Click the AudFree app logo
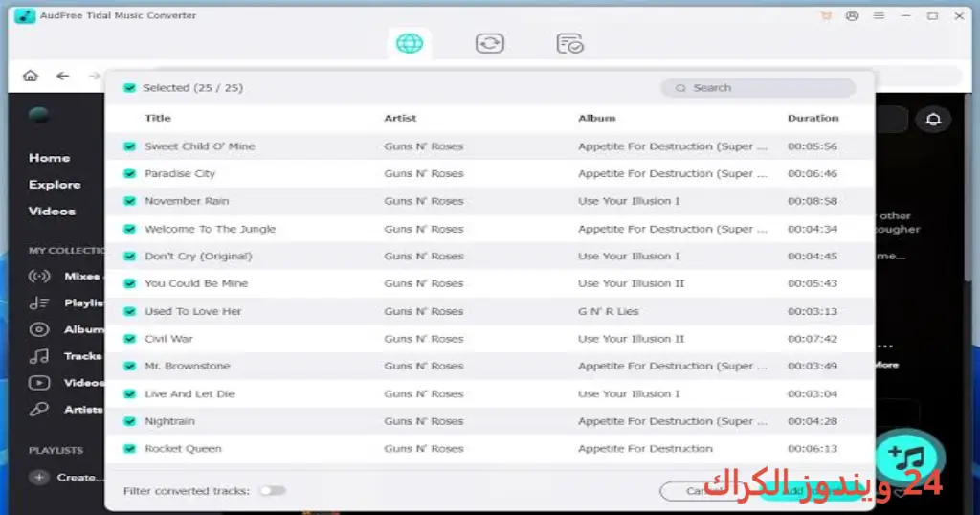Screen dimensions: 980x515 (x=24, y=15)
